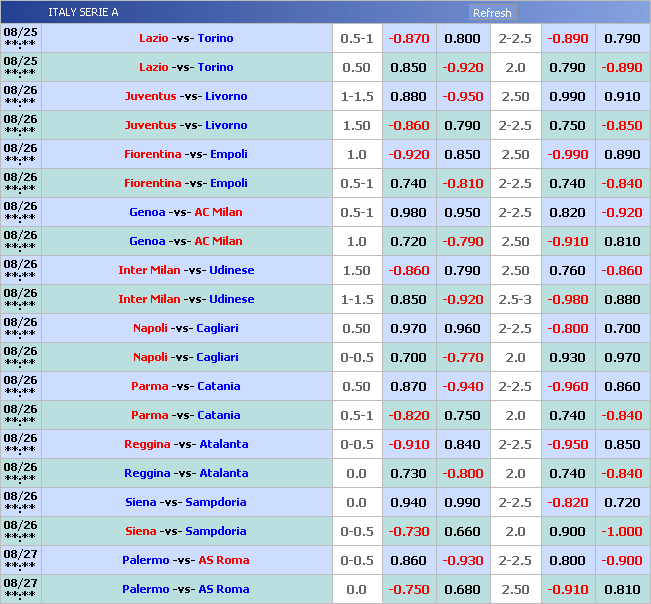651x604 pixels.
Task: Click -0.990 over odds for Fiorentina vs Empoli
Action: point(568,154)
